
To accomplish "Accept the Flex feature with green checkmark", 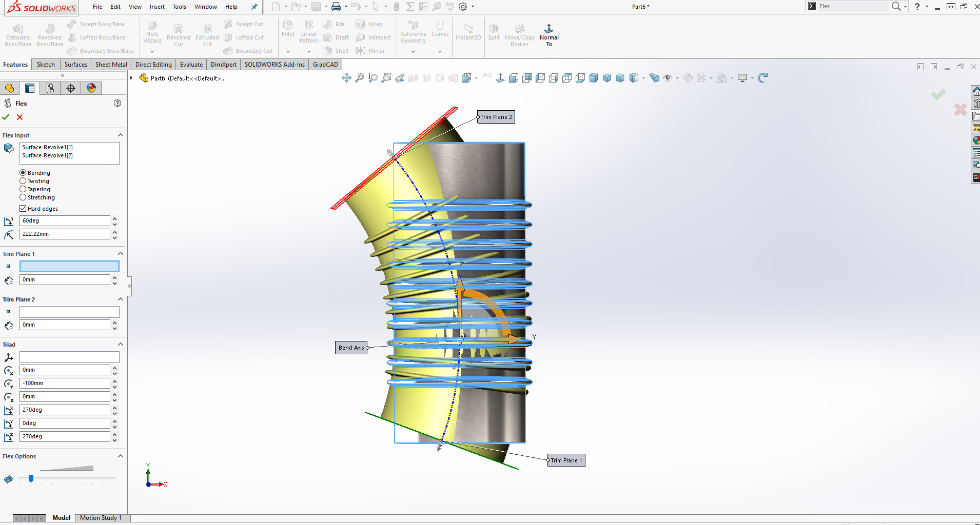I will [x=6, y=117].
